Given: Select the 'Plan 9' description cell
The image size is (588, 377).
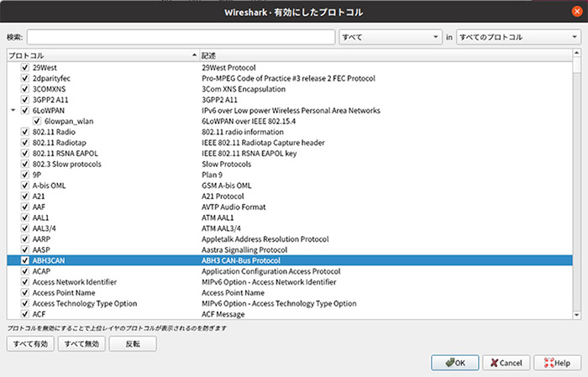Looking at the screenshot, I should pos(212,175).
